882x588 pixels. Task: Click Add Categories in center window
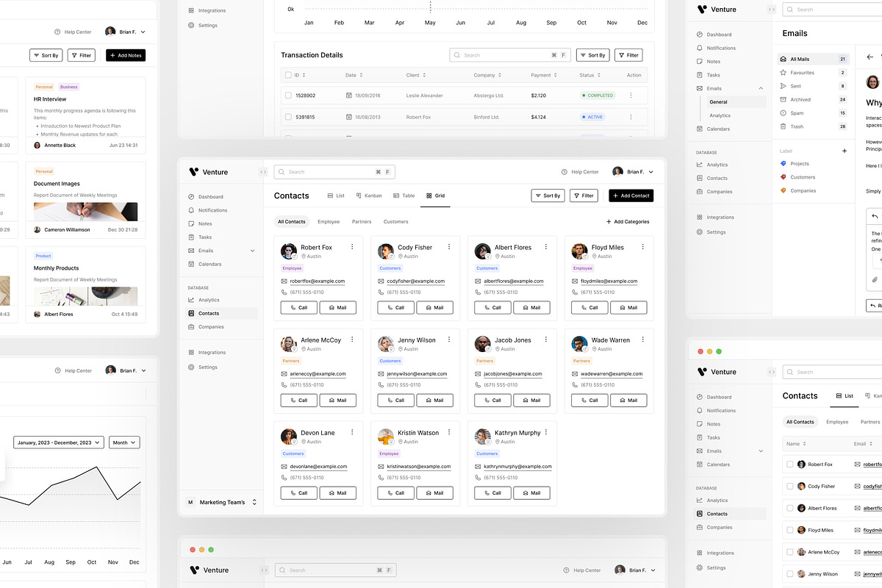click(628, 221)
